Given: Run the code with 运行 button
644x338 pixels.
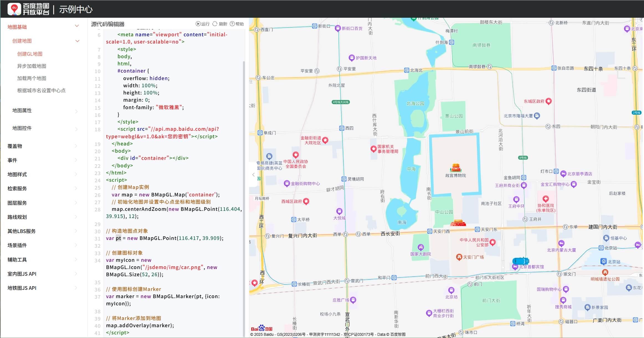Looking at the screenshot, I should tap(203, 24).
